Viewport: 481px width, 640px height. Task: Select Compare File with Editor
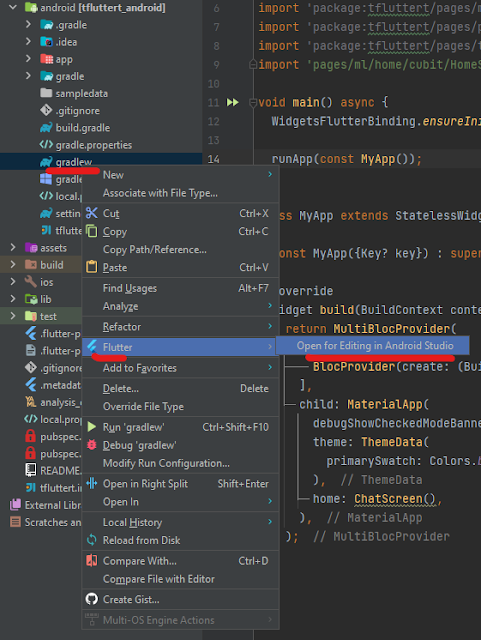180,579
